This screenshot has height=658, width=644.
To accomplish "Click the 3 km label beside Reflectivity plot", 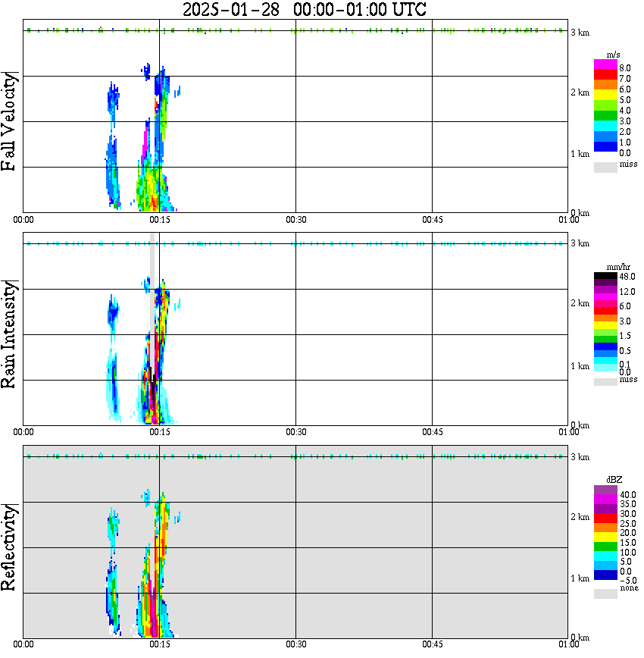I will (580, 457).
